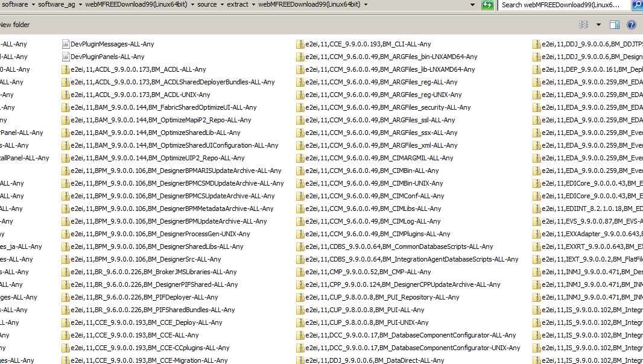The image size is (643, 364).
Task: Go to the source breadcrumb folder
Action: pyautogui.click(x=207, y=4)
